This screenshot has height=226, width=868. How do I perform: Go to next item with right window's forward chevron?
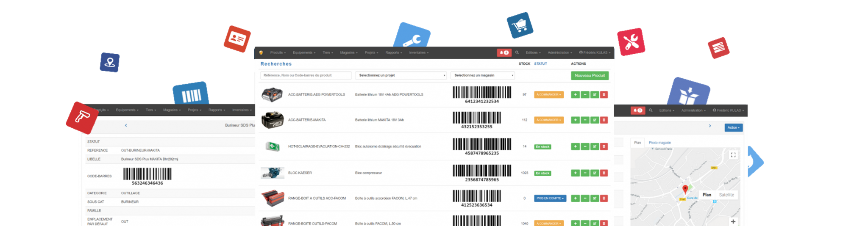click(x=710, y=126)
